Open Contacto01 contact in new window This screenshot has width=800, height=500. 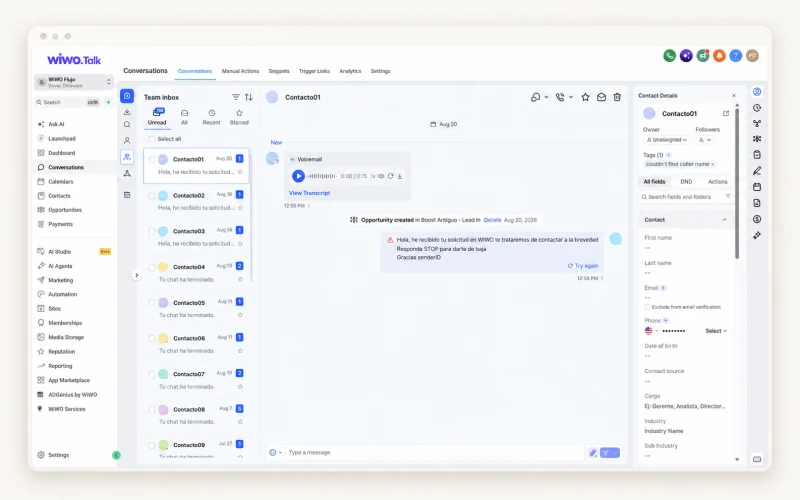tap(726, 113)
